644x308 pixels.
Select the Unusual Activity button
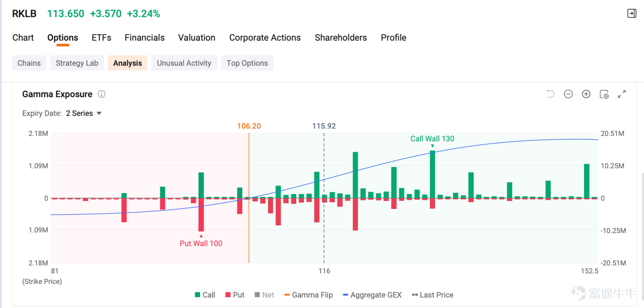(184, 63)
